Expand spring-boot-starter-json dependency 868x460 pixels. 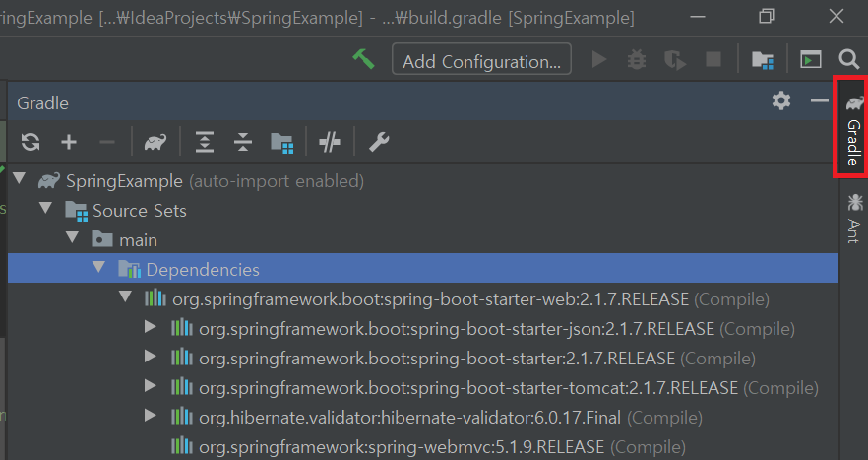click(150, 327)
